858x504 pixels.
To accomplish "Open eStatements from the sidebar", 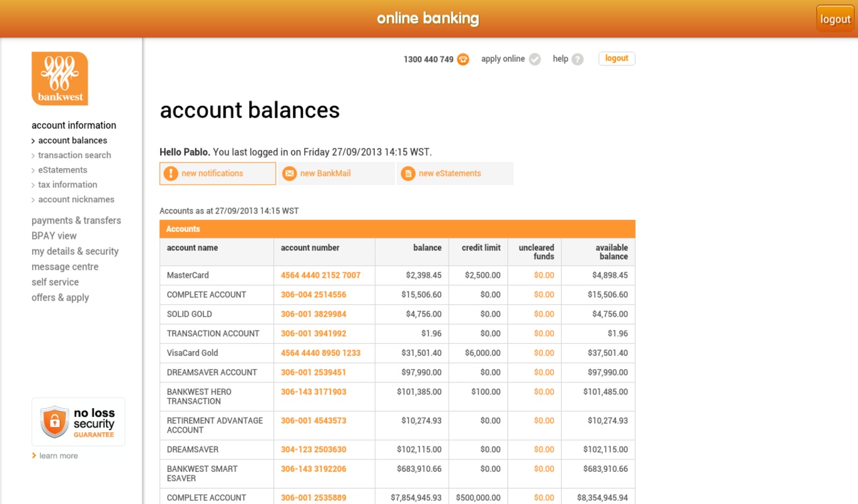I will point(62,170).
